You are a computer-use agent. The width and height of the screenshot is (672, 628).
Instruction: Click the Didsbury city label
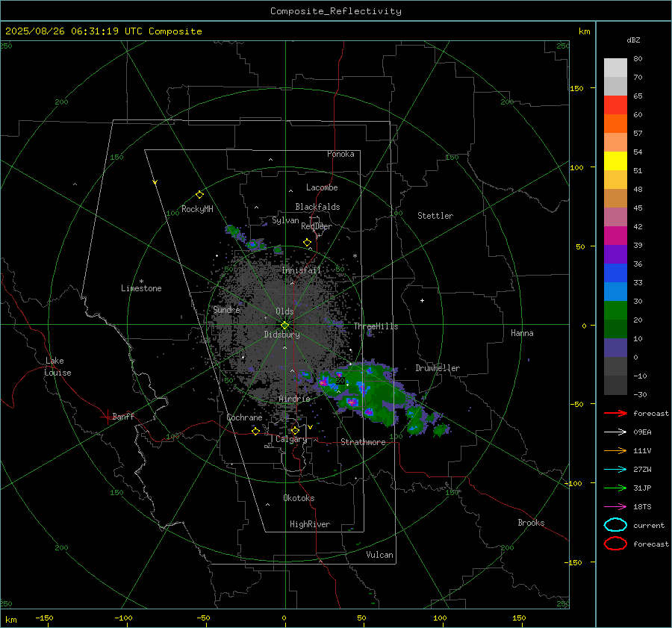281,335
